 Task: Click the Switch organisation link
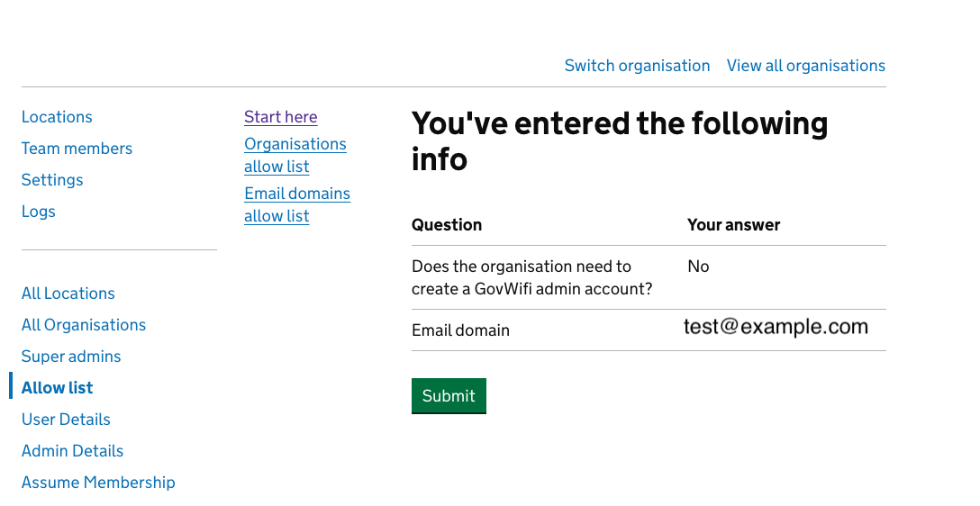(x=637, y=66)
